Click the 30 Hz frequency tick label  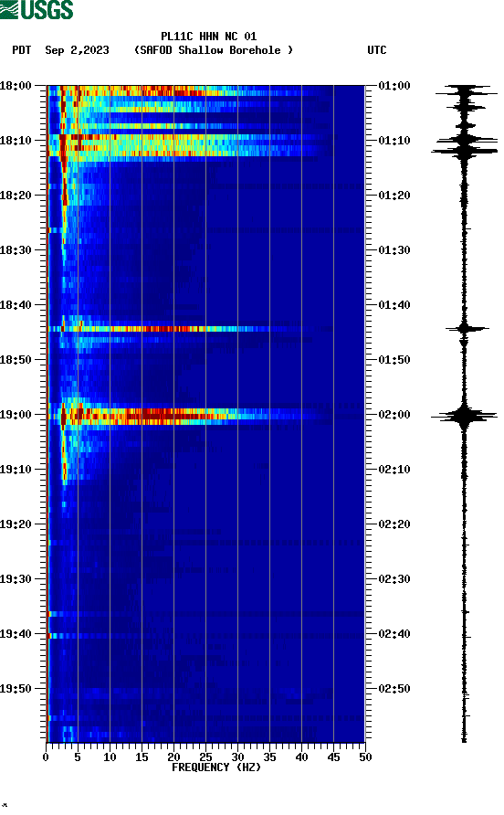pos(237,757)
